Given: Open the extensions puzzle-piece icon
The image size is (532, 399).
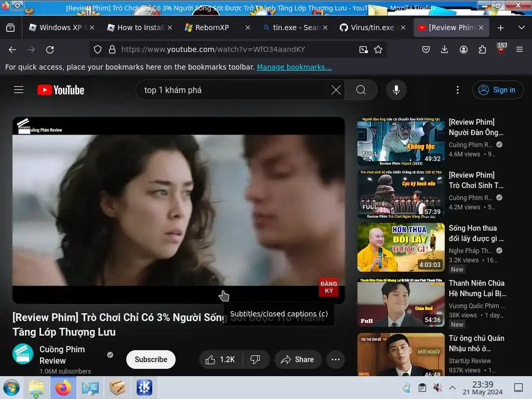Looking at the screenshot, I should [482, 49].
